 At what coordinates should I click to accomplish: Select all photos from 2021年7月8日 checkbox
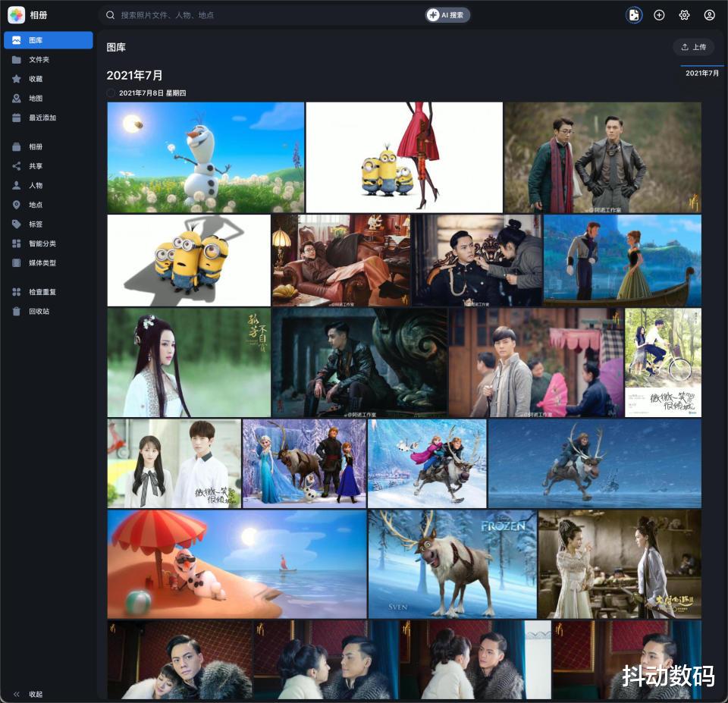[x=111, y=93]
